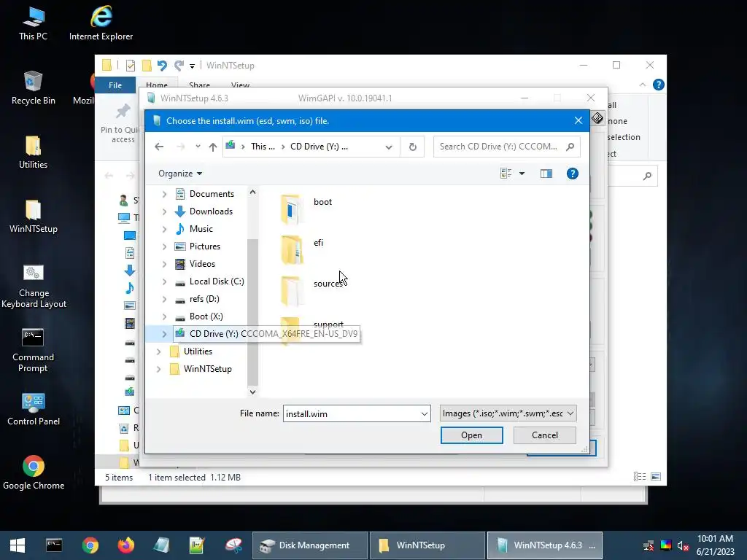Viewport: 747px width, 560px height.
Task: Click the volume muted tray icon
Action: pyautogui.click(x=683, y=545)
